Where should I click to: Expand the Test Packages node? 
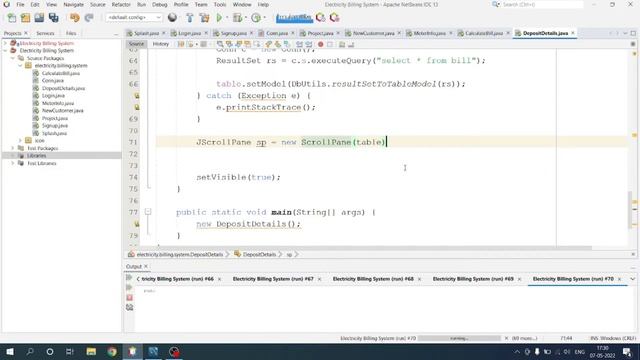click(13, 148)
